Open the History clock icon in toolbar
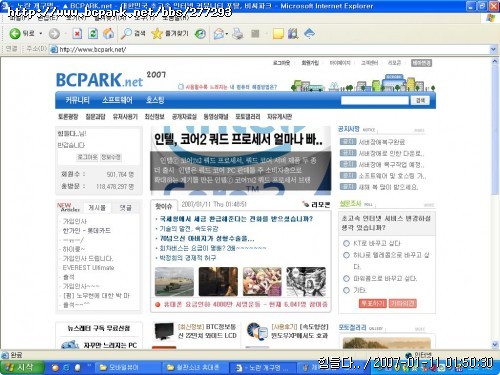 click(200, 33)
